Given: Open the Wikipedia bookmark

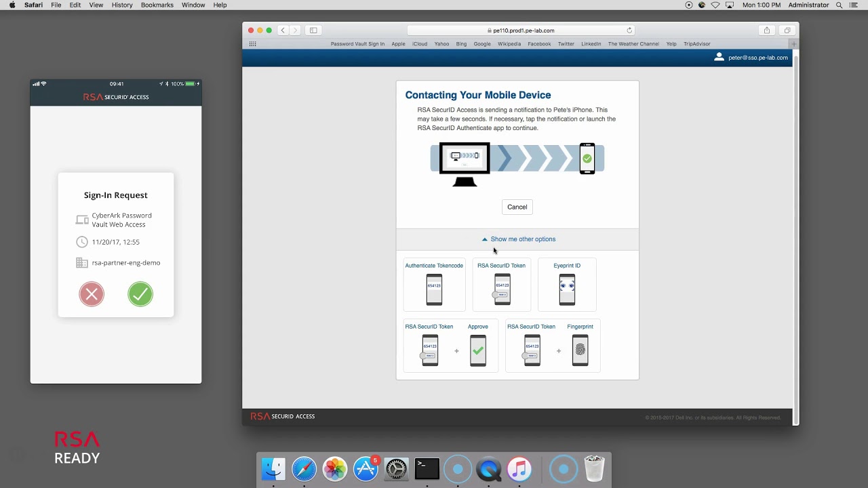Looking at the screenshot, I should (509, 44).
